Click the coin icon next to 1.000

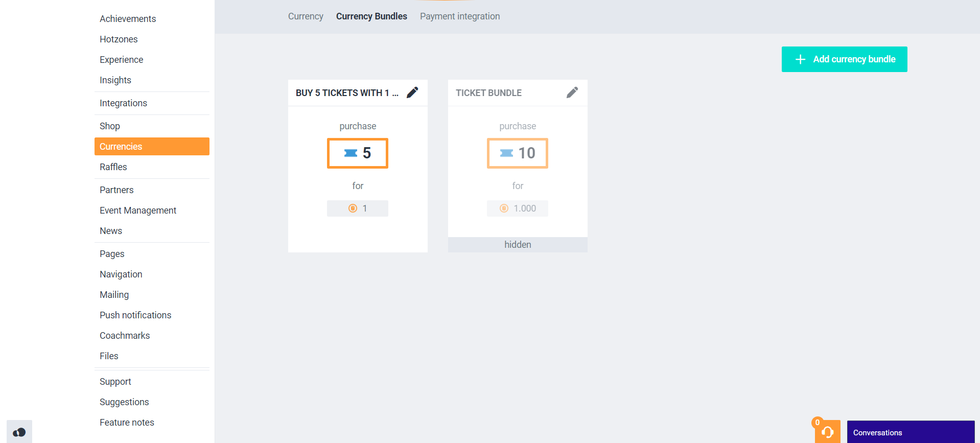click(504, 208)
